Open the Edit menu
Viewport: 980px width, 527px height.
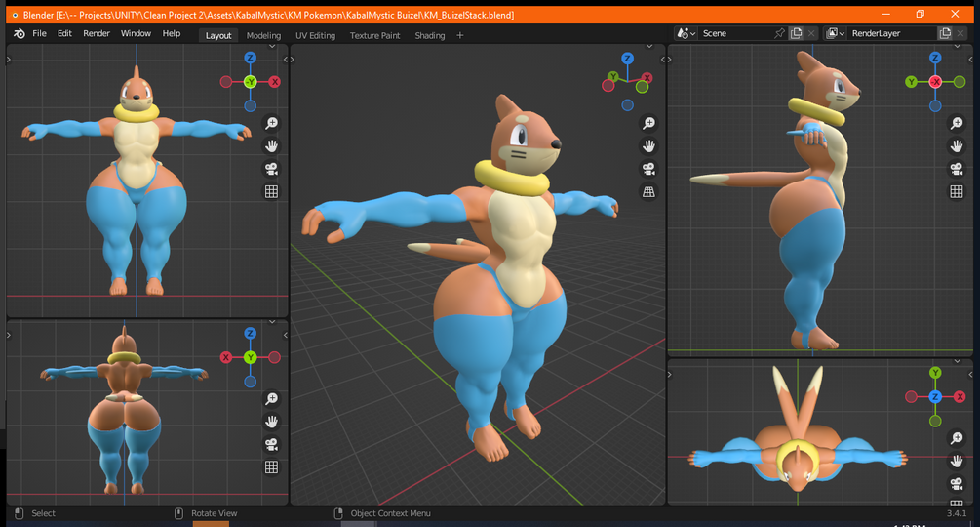[64, 34]
